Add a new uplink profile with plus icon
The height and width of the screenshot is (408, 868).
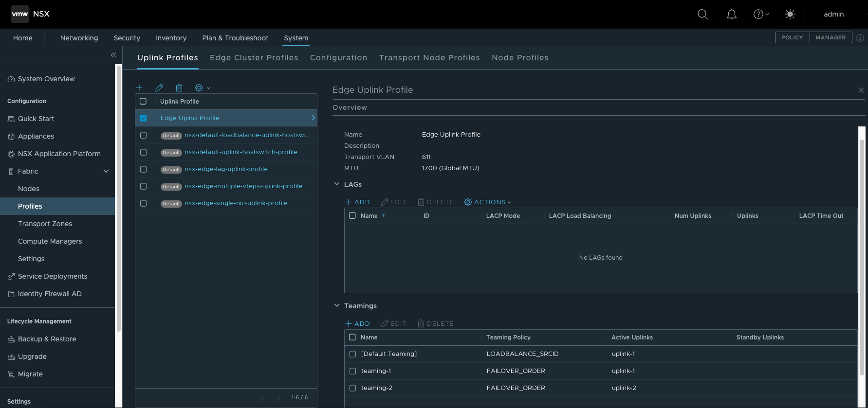click(x=139, y=88)
